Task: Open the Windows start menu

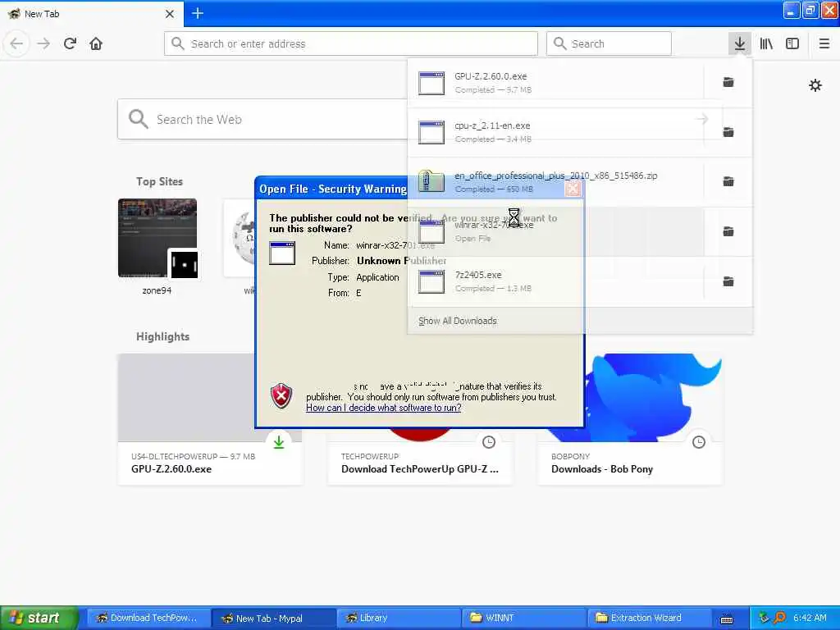Action: tap(39, 618)
